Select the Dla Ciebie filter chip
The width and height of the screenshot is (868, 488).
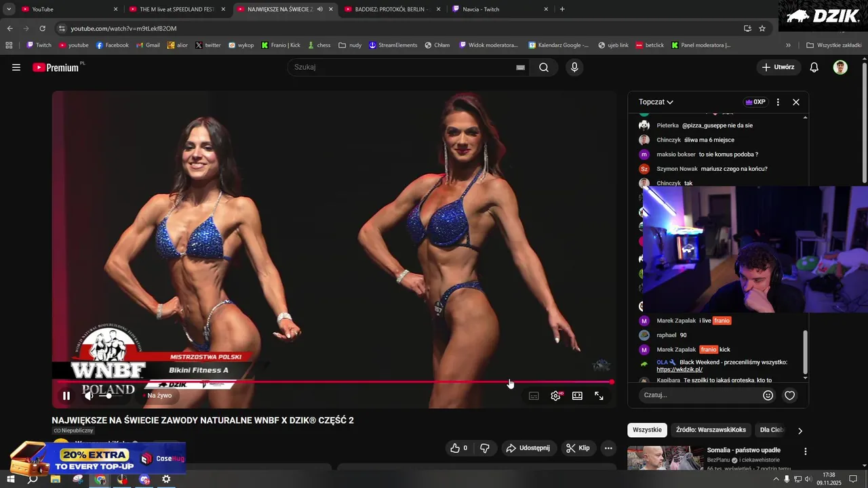point(772,430)
